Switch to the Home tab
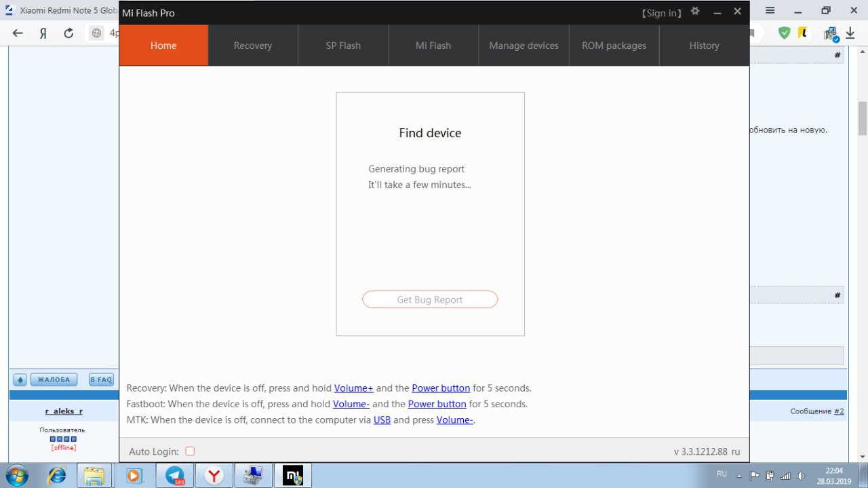This screenshot has height=488, width=868. coord(163,45)
